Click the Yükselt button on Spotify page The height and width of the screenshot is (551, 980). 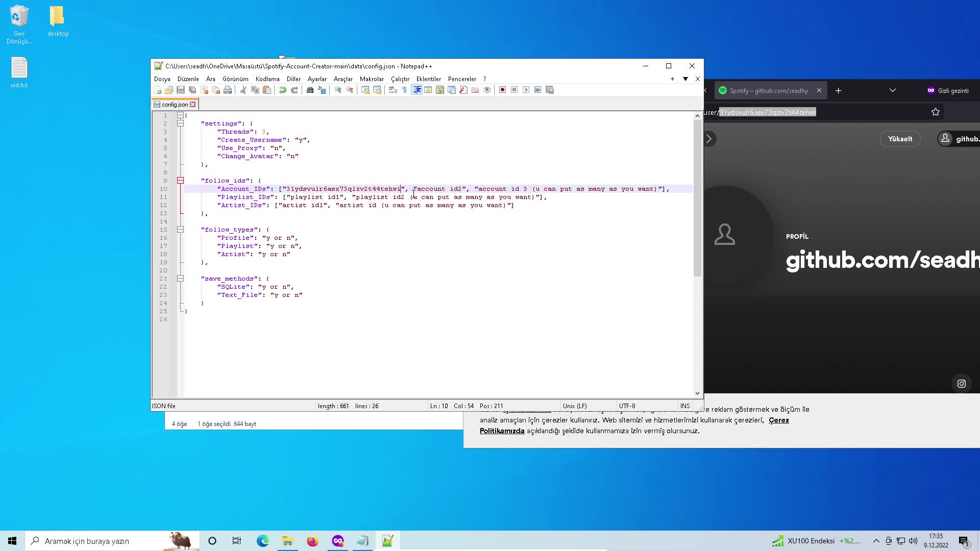click(x=899, y=138)
